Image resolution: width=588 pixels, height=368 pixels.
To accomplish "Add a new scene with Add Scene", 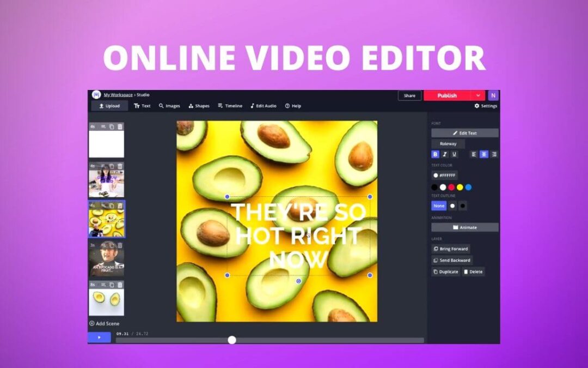I will [106, 323].
